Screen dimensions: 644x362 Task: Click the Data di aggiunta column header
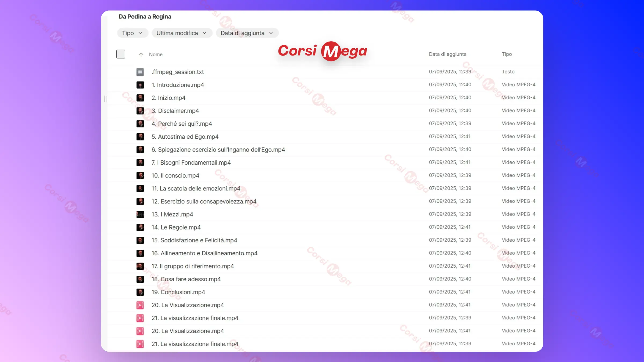click(x=447, y=54)
